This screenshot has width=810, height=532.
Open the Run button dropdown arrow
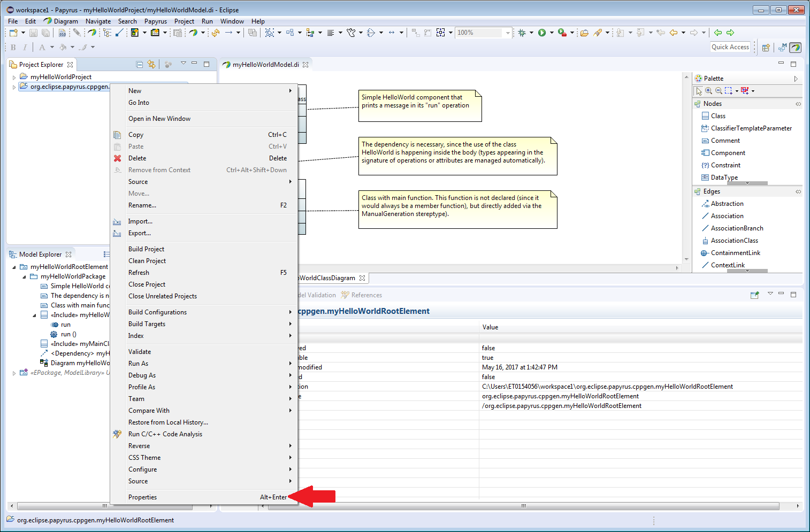(552, 33)
